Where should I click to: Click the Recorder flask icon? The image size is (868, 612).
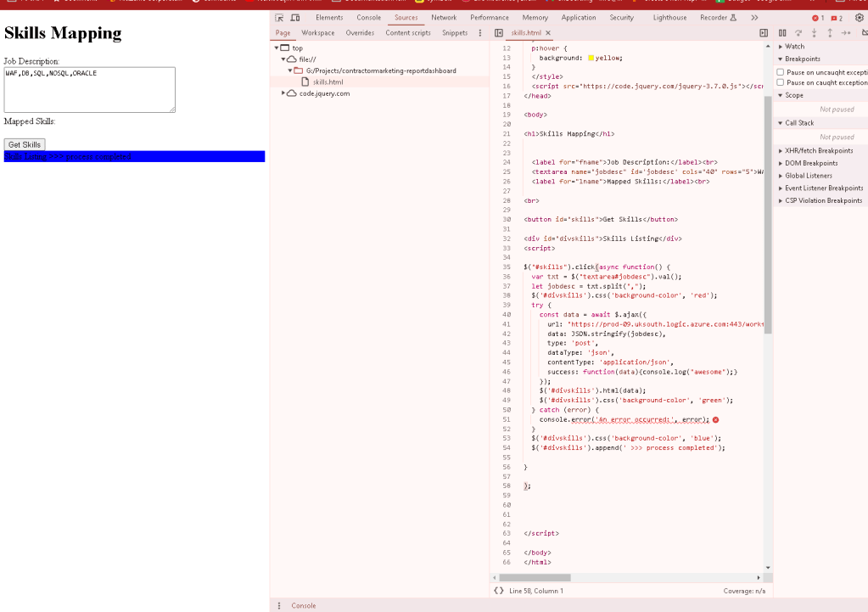(733, 18)
